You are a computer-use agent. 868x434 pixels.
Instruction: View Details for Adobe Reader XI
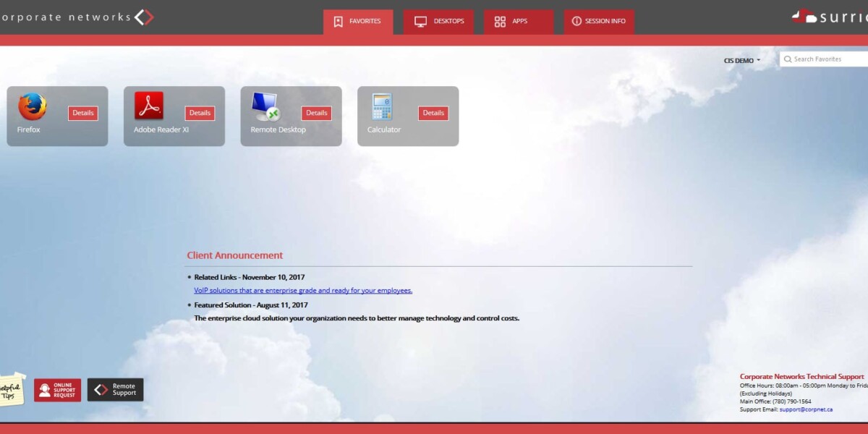pyautogui.click(x=200, y=113)
